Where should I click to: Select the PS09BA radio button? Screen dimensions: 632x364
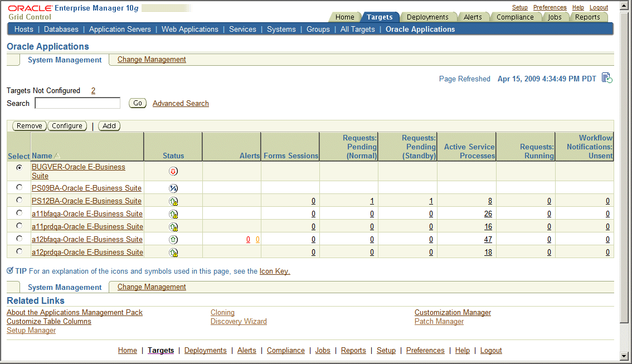pos(19,187)
